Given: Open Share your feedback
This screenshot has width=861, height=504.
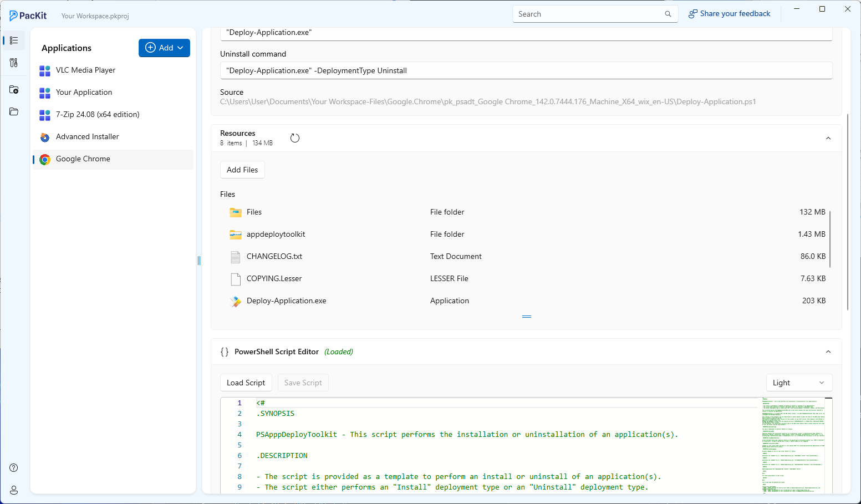Looking at the screenshot, I should (729, 13).
